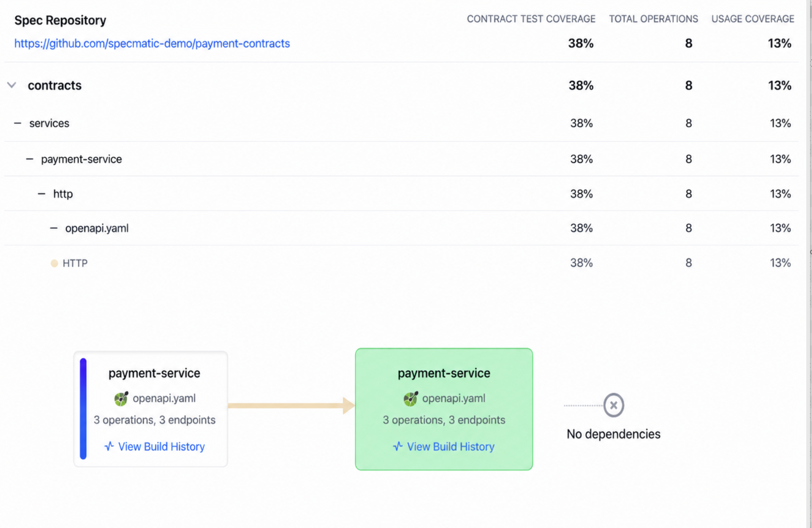The width and height of the screenshot is (812, 528).
Task: Click the pulse icon in green card's build history
Action: click(398, 446)
